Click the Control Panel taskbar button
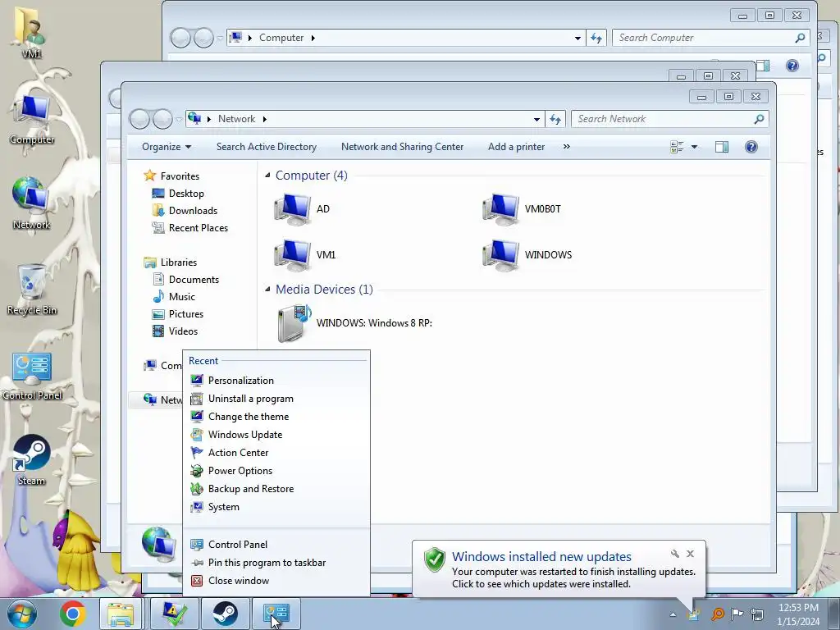This screenshot has height=630, width=840. (276, 614)
